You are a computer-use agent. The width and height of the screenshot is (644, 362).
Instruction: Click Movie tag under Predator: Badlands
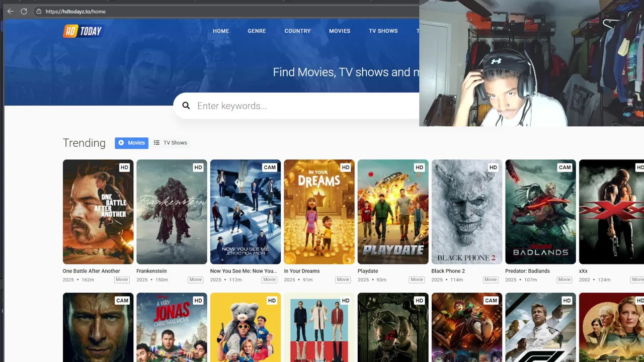(564, 280)
